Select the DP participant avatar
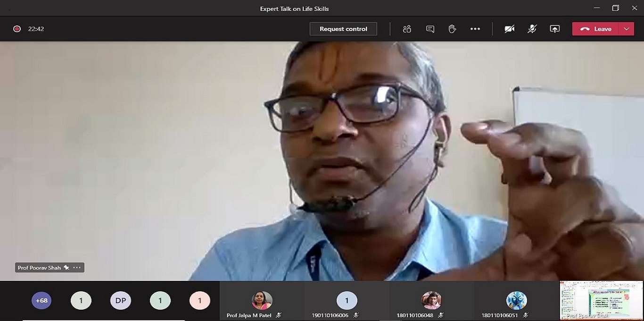The height and width of the screenshot is (321, 644). pyautogui.click(x=121, y=300)
